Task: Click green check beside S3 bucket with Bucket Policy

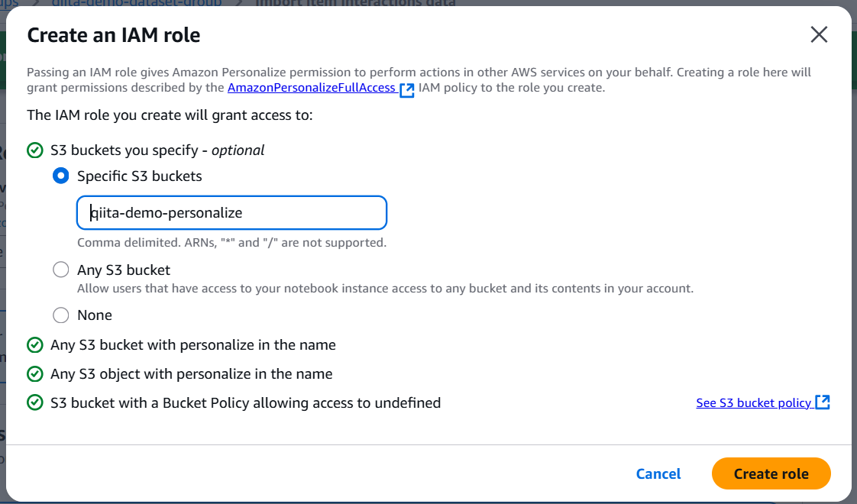Action: 34,402
